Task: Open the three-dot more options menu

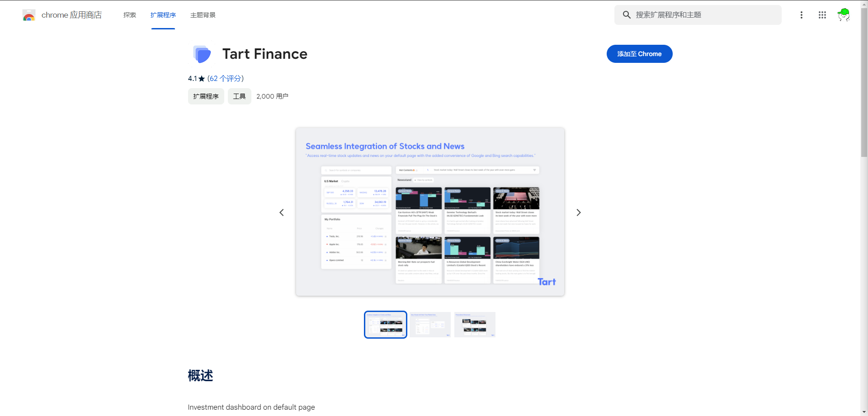Action: pos(802,15)
